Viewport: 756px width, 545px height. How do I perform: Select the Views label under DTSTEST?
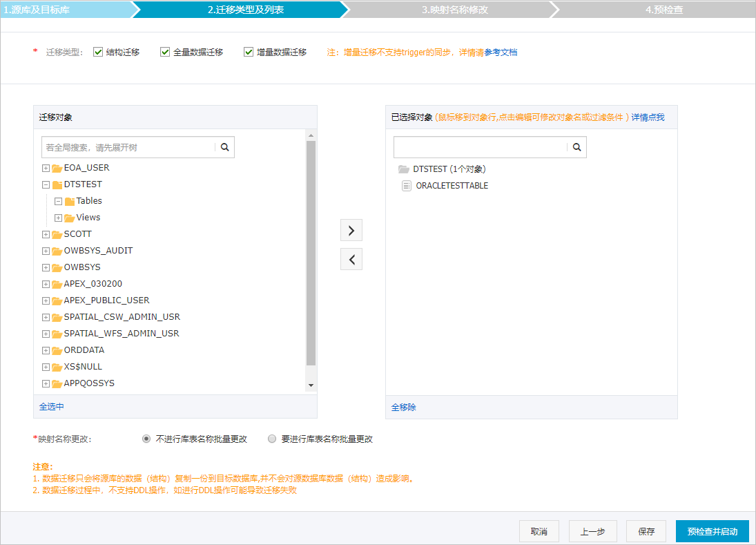pos(88,218)
